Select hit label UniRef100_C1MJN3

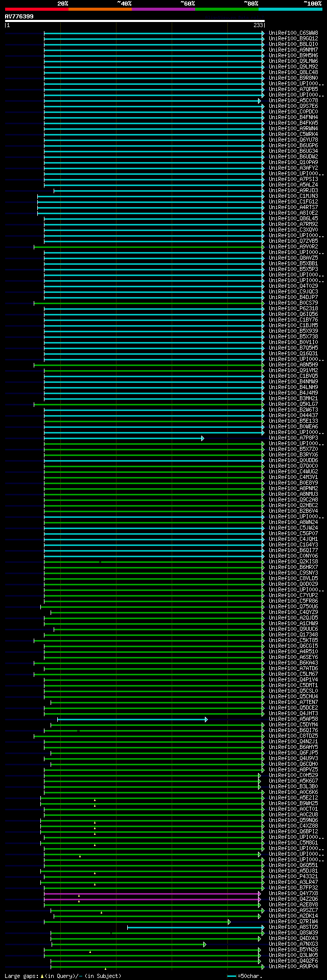[293, 196]
